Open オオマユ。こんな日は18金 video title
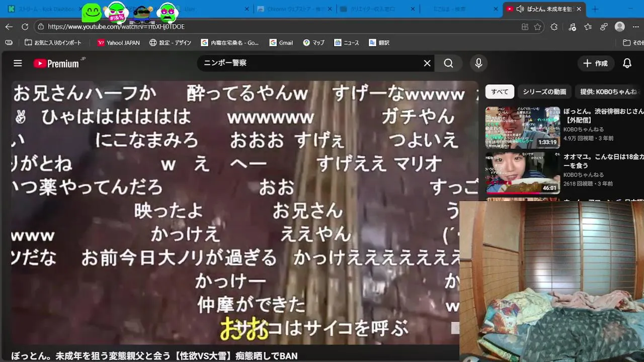 pos(604,161)
